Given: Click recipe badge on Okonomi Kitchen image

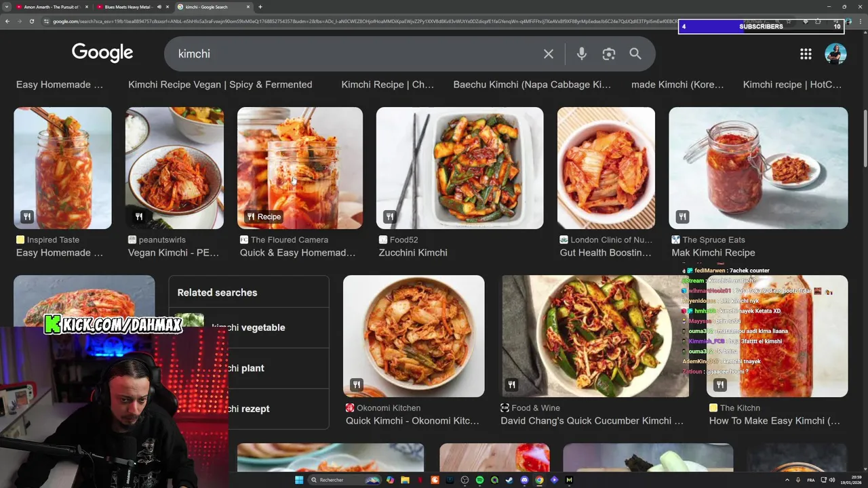Looking at the screenshot, I should (x=356, y=385).
